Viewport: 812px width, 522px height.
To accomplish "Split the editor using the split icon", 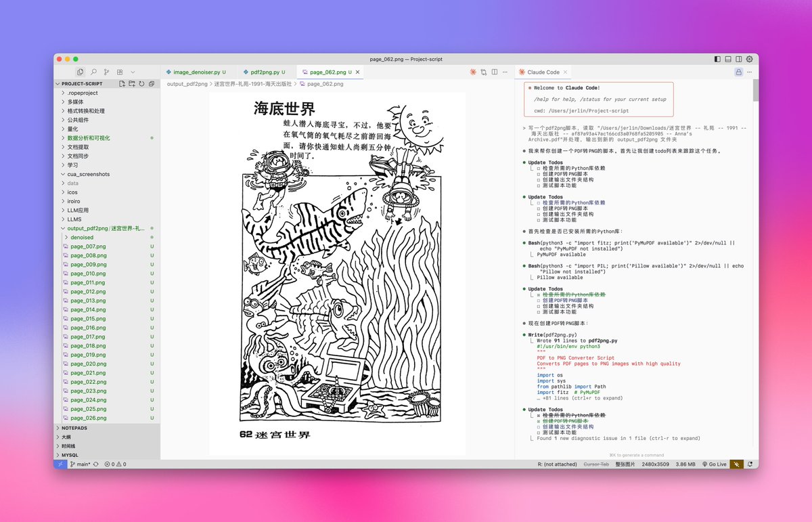I will tap(494, 72).
